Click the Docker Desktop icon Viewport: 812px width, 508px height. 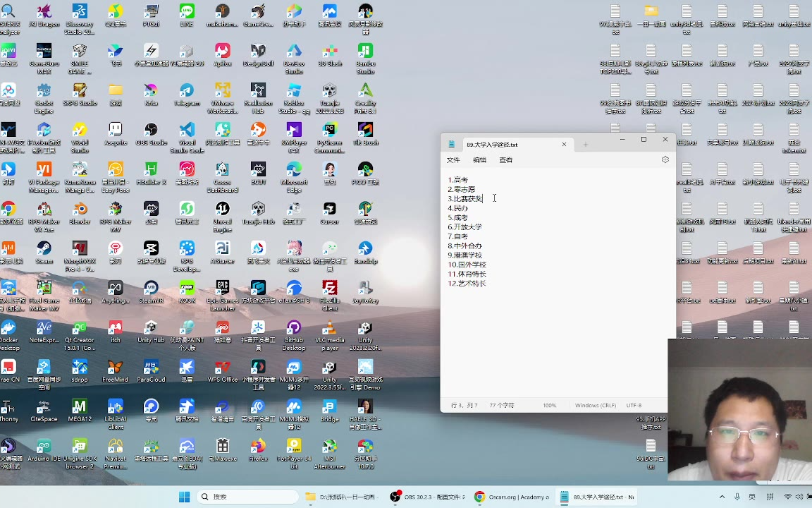[x=8, y=335]
